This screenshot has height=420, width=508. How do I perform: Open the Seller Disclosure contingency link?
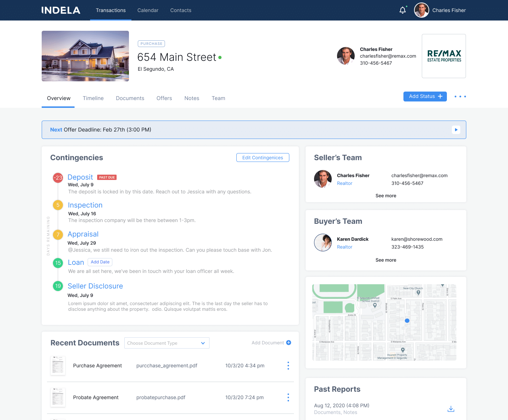point(95,286)
